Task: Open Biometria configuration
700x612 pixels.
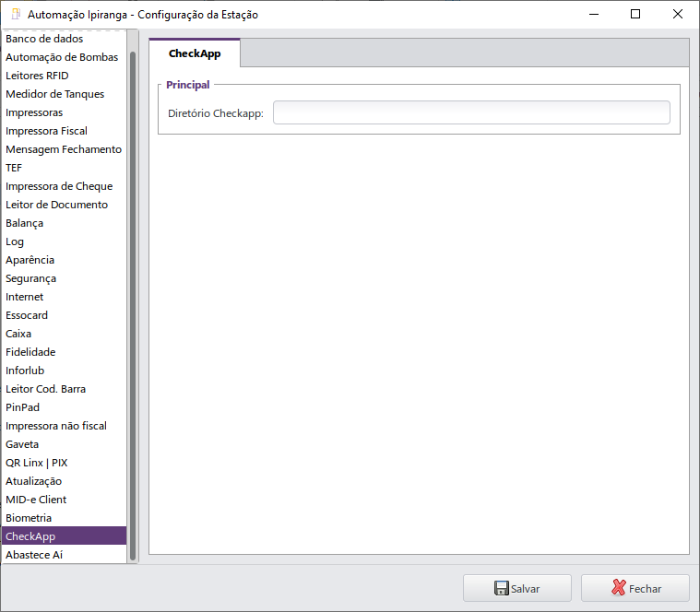Action: pyautogui.click(x=65, y=518)
